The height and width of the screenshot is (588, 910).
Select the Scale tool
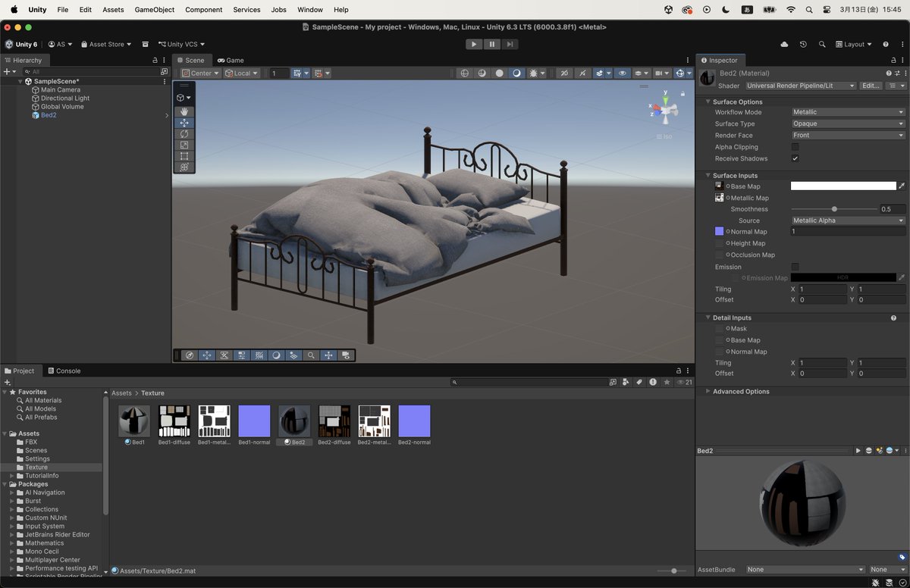click(x=184, y=145)
